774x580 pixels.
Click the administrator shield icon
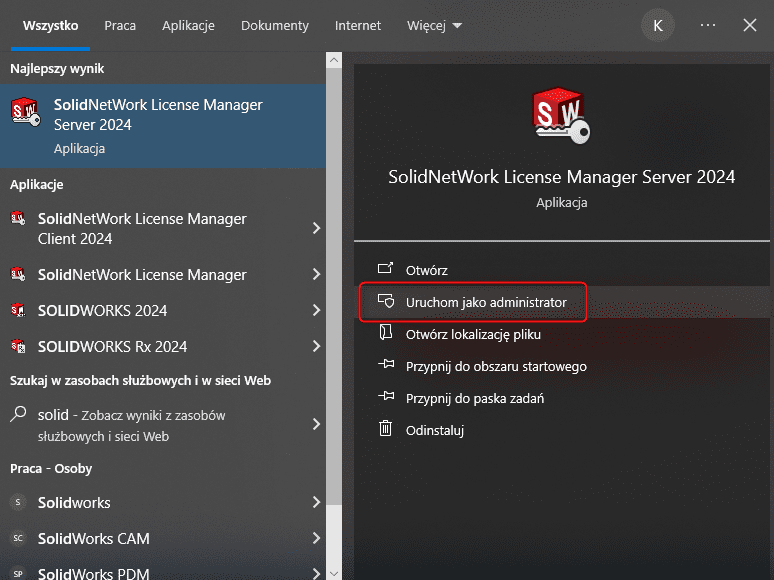coord(386,301)
